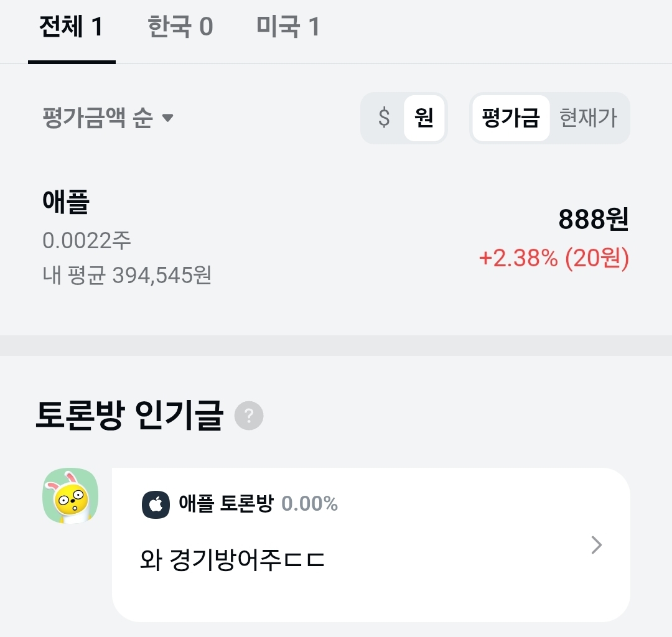Click the +2.38% (20원) return text

(x=553, y=258)
